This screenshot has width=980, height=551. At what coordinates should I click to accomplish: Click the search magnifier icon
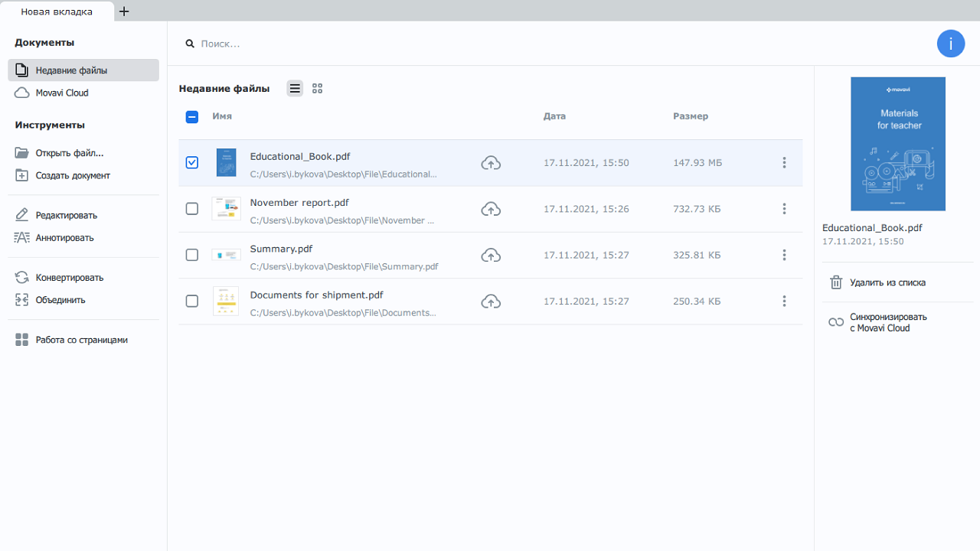click(x=189, y=44)
